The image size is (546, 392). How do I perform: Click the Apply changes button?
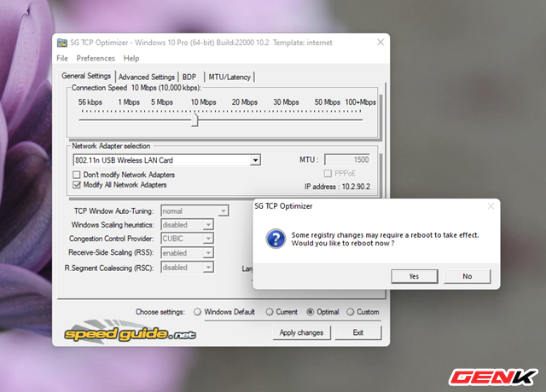[301, 333]
